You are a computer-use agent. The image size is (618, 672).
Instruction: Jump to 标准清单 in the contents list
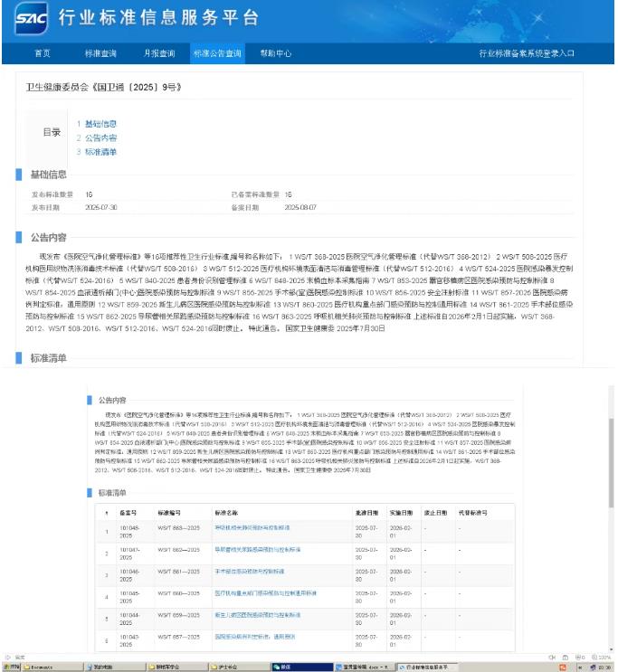pos(100,151)
